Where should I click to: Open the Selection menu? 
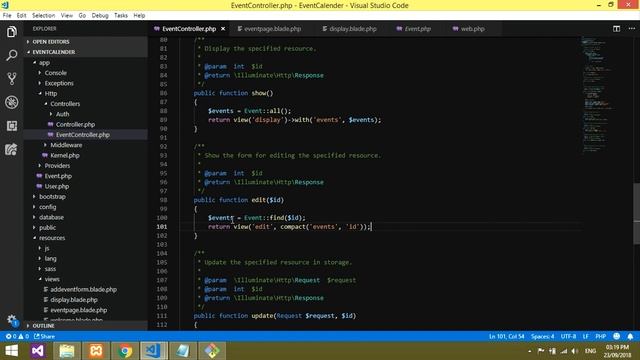click(x=43, y=16)
